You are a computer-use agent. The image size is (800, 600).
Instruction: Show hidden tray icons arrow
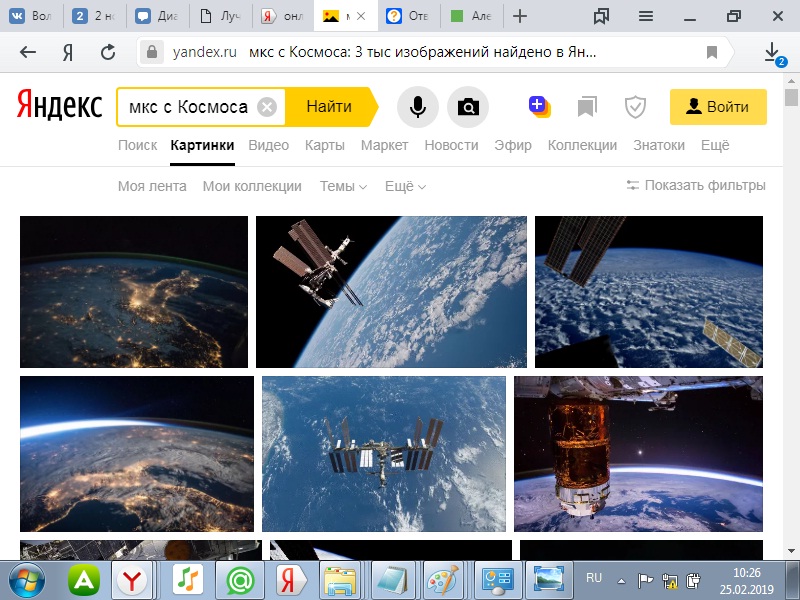[x=621, y=581]
